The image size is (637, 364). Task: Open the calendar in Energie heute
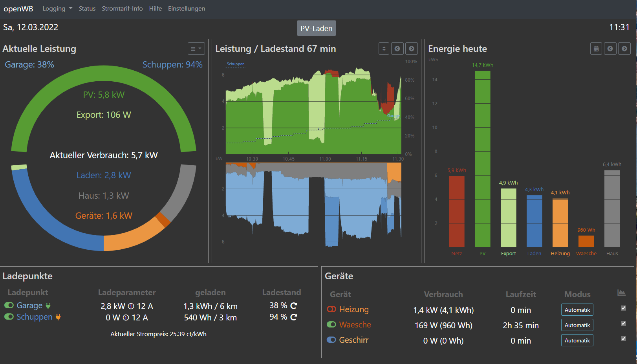[x=596, y=49]
